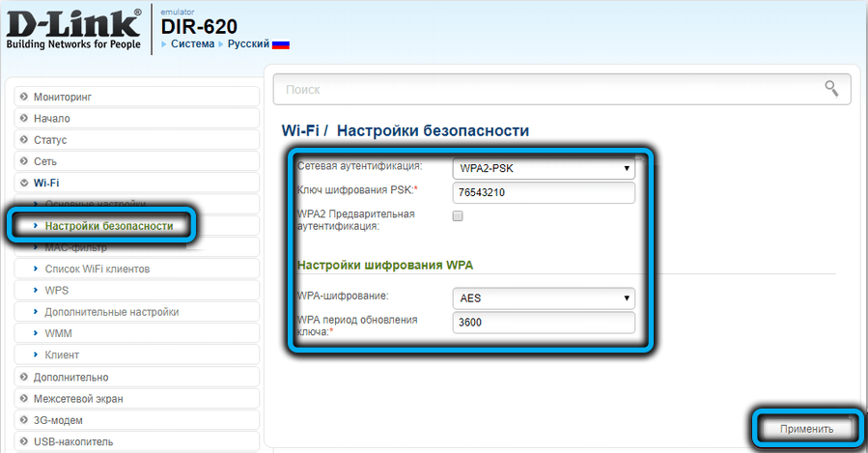The image size is (868, 453).
Task: Click into the Поиск search box
Action: (x=546, y=89)
